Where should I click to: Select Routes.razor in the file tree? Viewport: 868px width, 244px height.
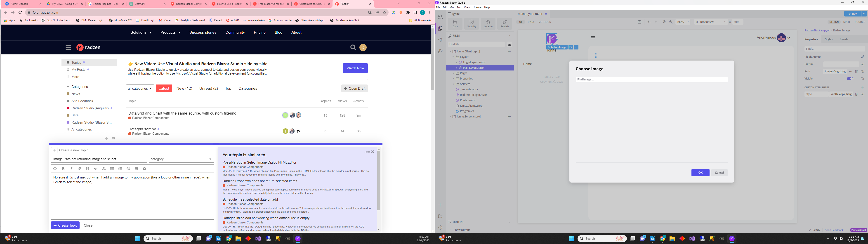[x=468, y=101]
